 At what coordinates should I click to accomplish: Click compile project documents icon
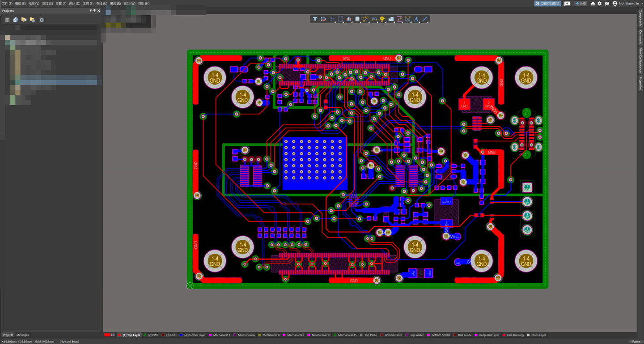coord(16,20)
